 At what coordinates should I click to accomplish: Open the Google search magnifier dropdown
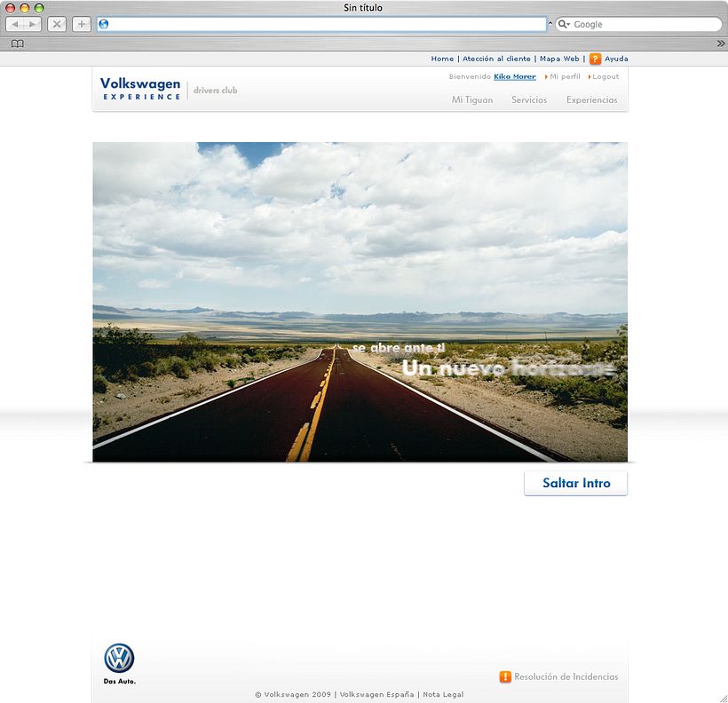coord(564,24)
